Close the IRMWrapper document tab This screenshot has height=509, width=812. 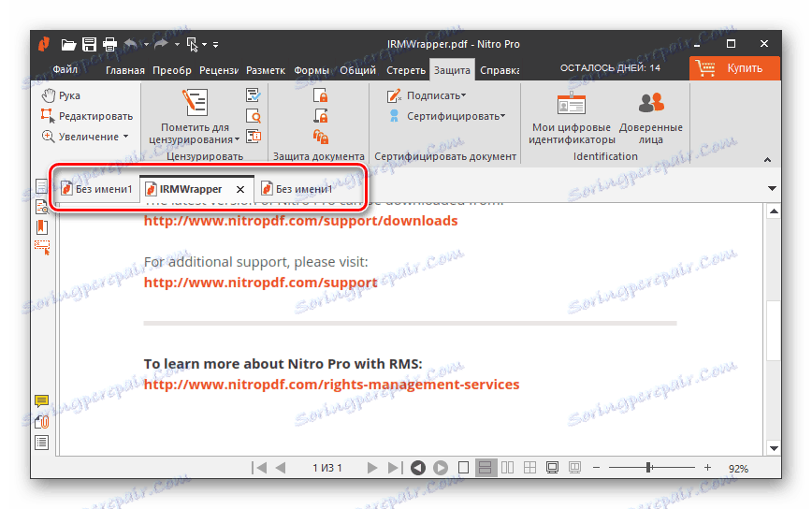coord(240,190)
